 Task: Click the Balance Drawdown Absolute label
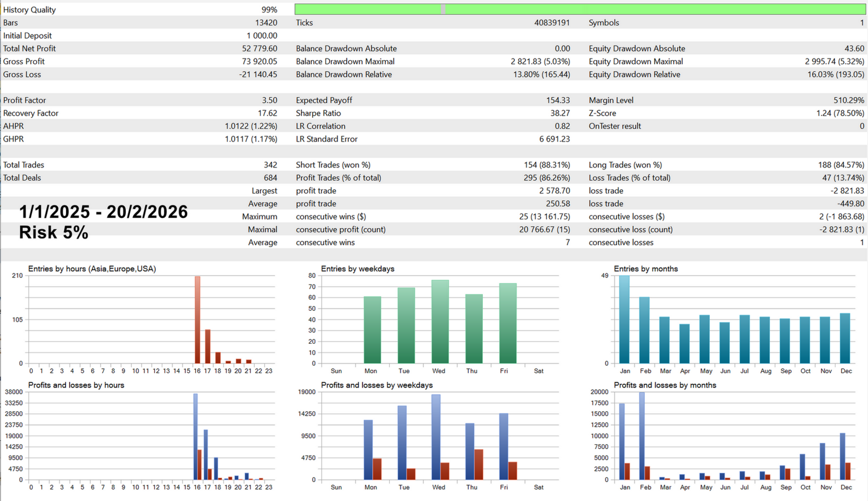[346, 49]
